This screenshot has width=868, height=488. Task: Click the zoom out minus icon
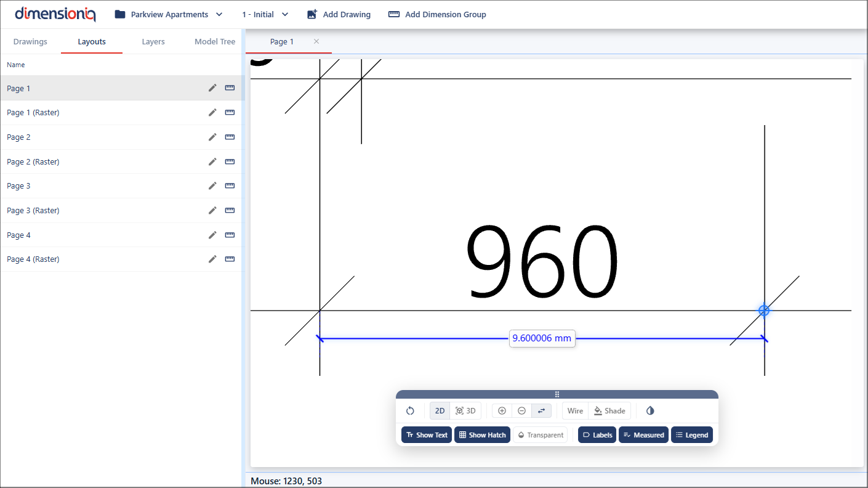[521, 411]
